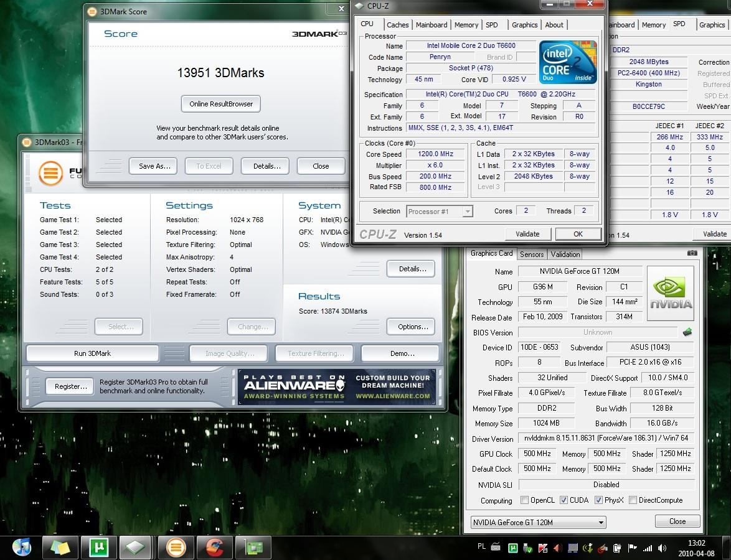
Task: Click the 13951 3DMarks score text
Action: coord(220,73)
